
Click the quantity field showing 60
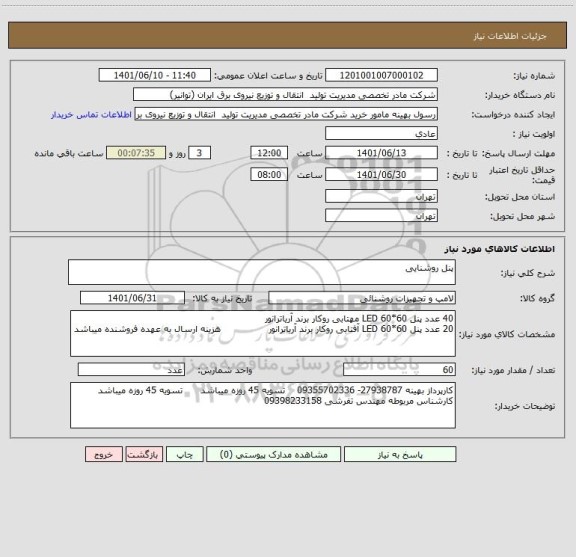point(399,370)
